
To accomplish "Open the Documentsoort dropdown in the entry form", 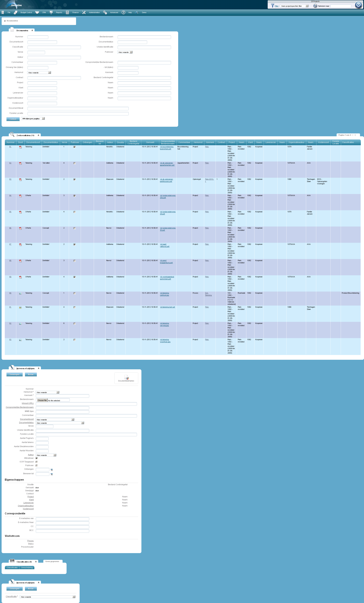I will pyautogui.click(x=55, y=420).
